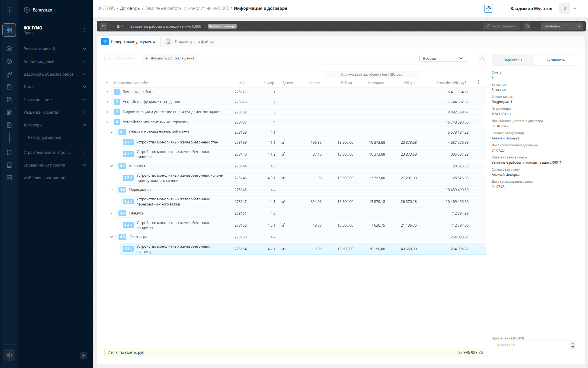Screen dimensions: 588x368
Task: Open the project dashboard tile icon
Action: [x=9, y=30]
